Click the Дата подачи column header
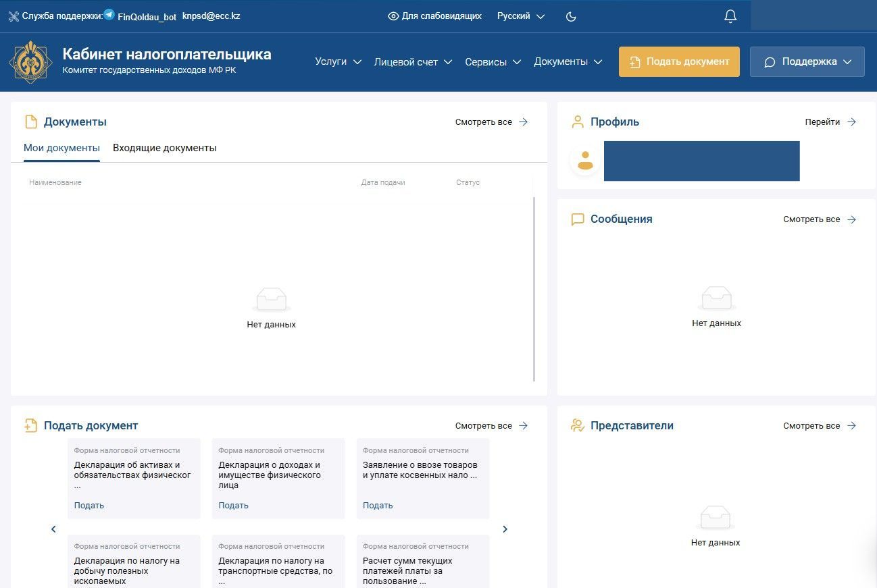Viewport: 877px width, 588px height. pyautogui.click(x=383, y=183)
